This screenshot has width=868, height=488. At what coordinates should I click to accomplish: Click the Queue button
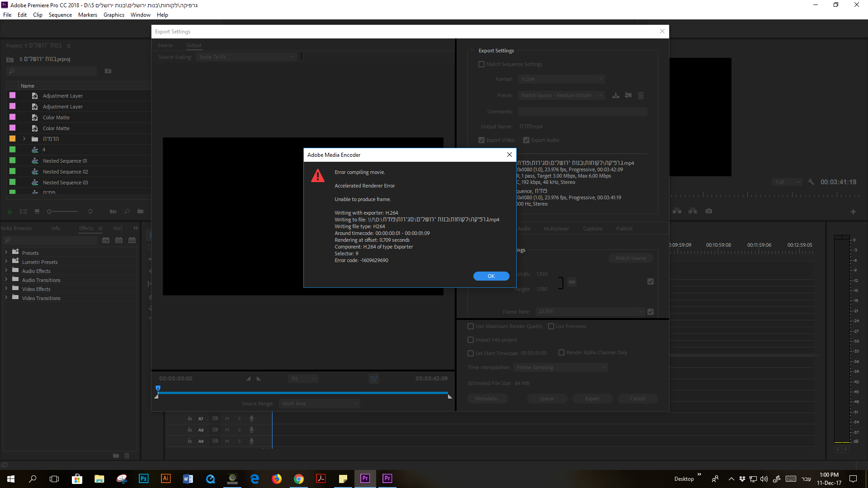pyautogui.click(x=547, y=399)
